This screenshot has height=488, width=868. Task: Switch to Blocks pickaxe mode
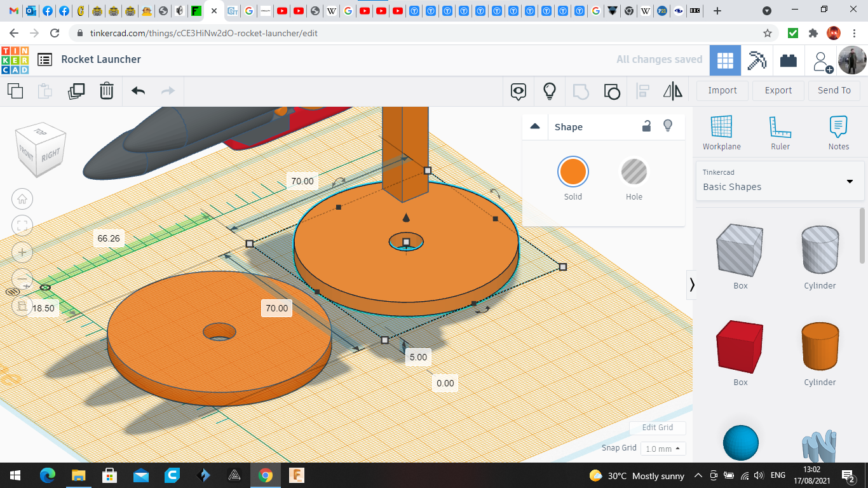757,60
